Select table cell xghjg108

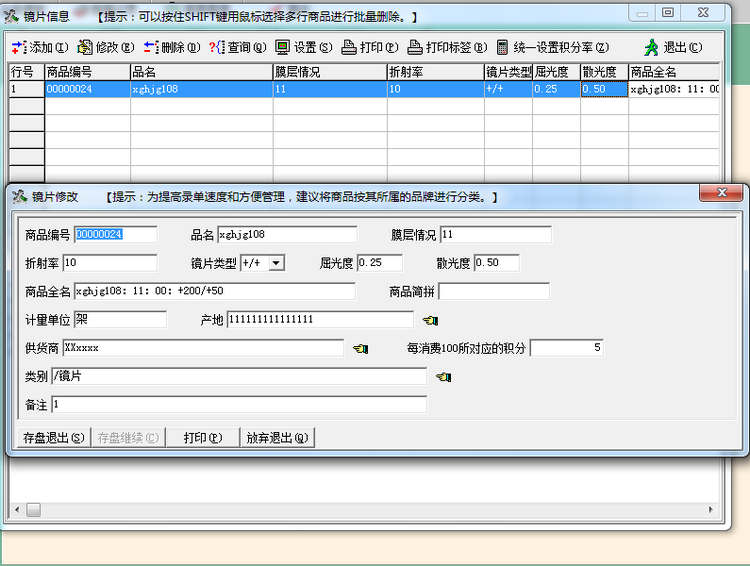(201, 89)
